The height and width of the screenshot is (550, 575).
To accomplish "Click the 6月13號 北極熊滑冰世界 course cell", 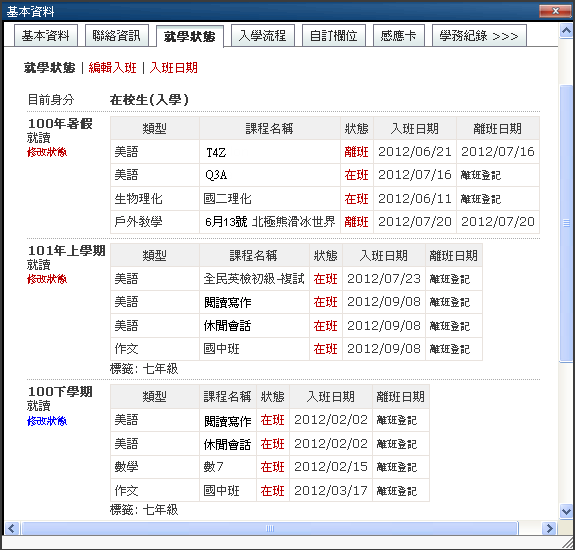I will point(270,222).
